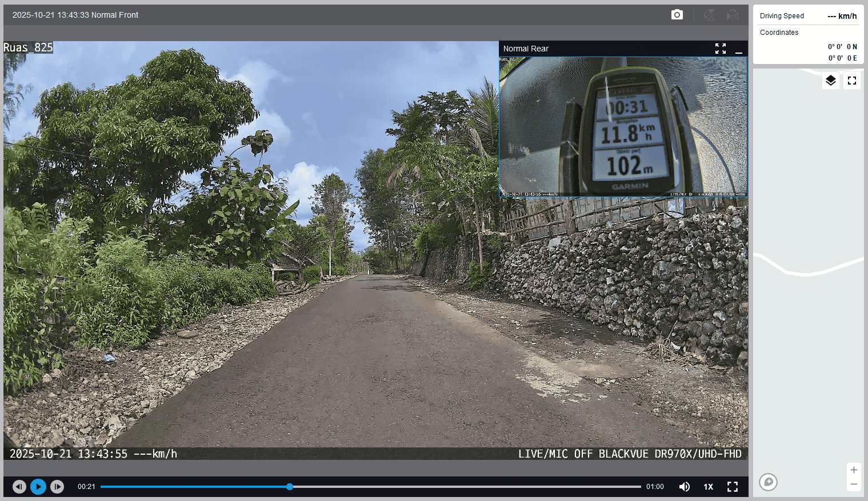Take a snapshot with the camera icon

pyautogui.click(x=677, y=15)
